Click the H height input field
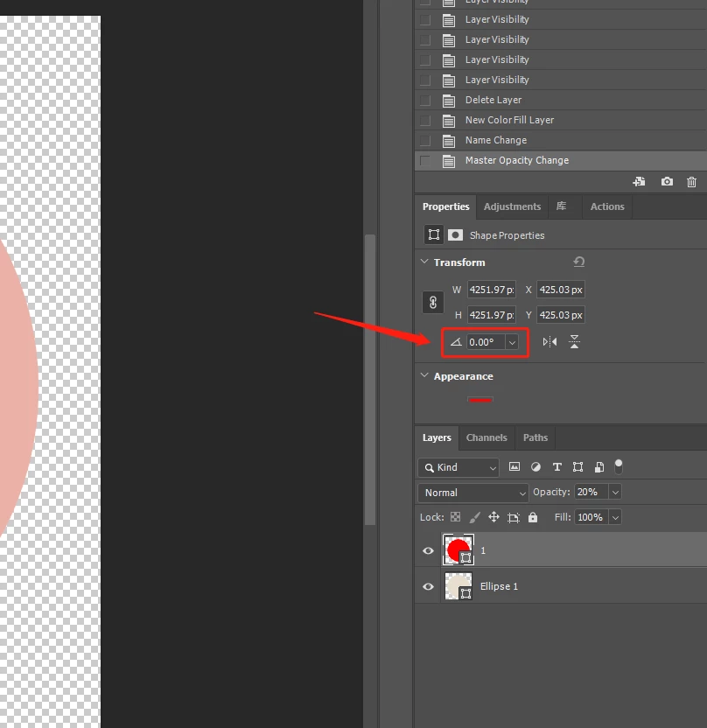This screenshot has height=728, width=707. click(491, 315)
